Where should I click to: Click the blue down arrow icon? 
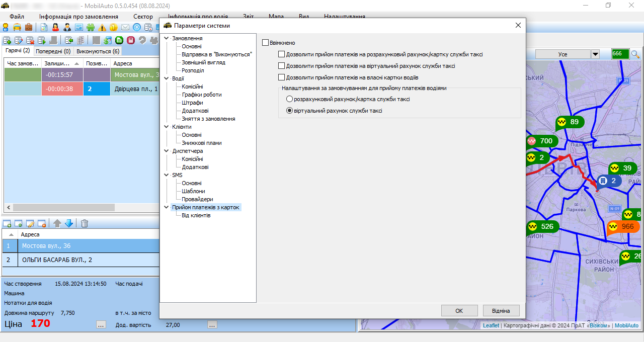pyautogui.click(x=69, y=223)
